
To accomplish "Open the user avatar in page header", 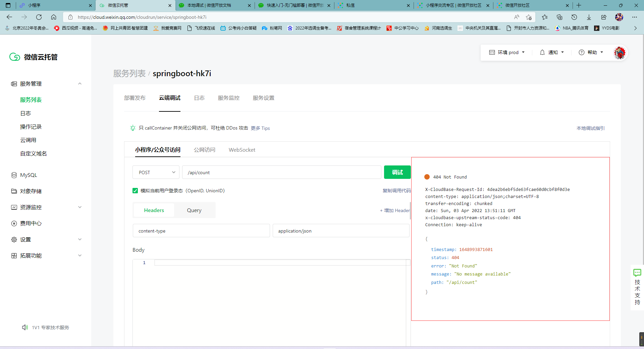I will 620,53.
